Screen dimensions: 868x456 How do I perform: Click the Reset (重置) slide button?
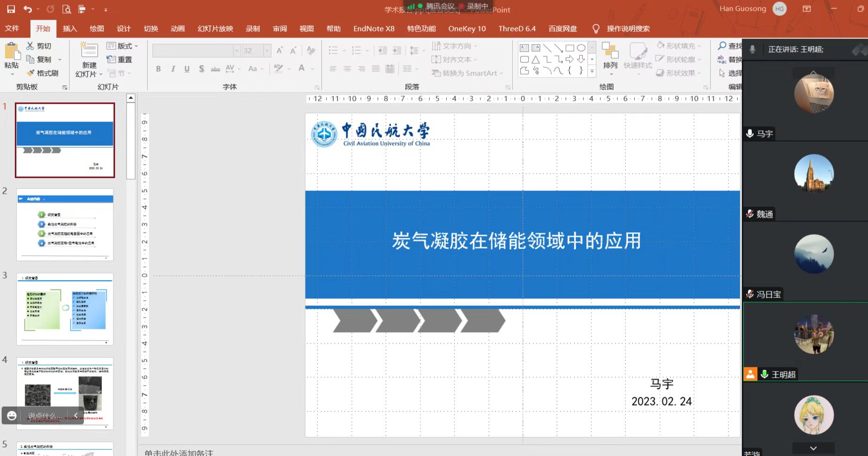coord(120,60)
